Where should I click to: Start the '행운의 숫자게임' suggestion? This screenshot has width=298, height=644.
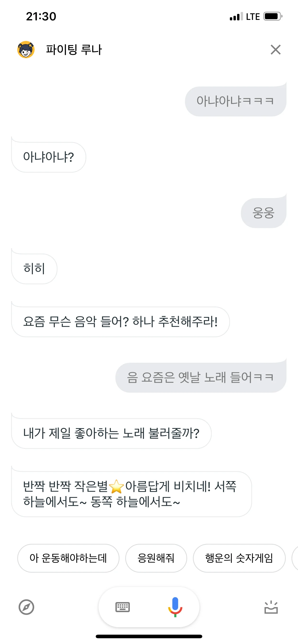(239, 558)
